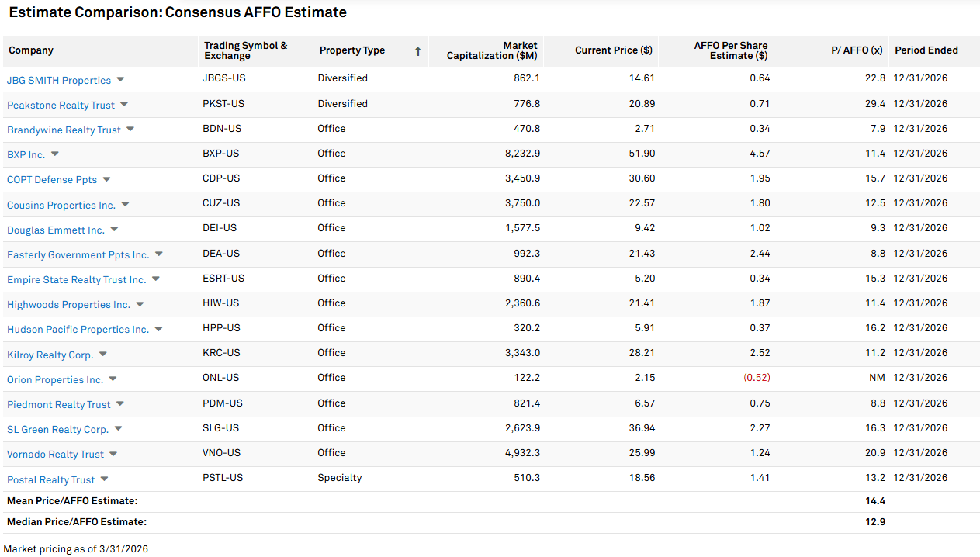Select the Highwoods Properties Inc. link
Viewport: 980px width, 557px height.
[x=68, y=305]
